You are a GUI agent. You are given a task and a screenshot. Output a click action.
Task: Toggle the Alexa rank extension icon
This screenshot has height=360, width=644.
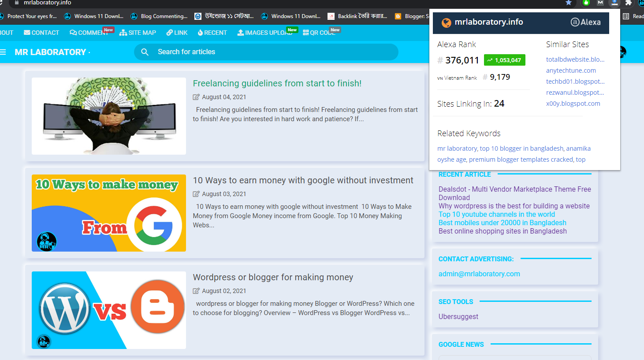[x=614, y=3]
